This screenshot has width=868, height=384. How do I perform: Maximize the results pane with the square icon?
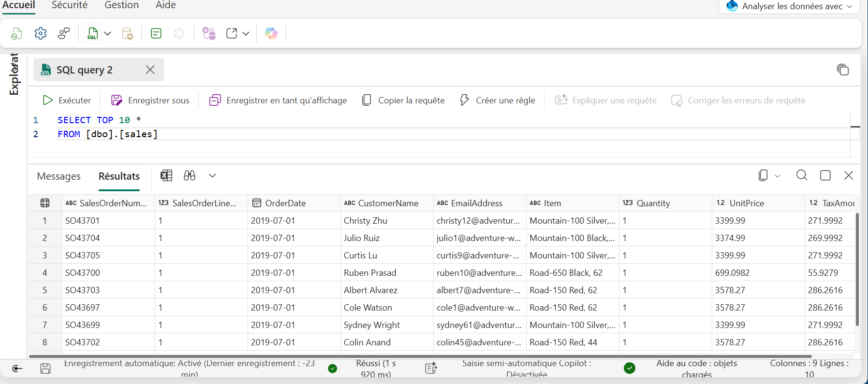825,175
